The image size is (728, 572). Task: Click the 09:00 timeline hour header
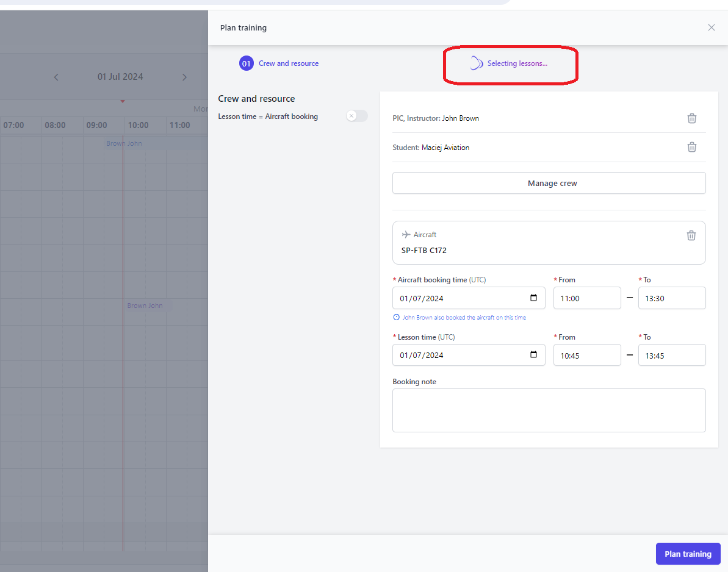tap(96, 125)
